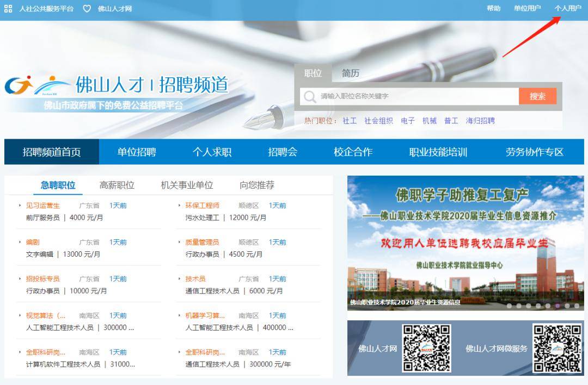Click the 环保工程师 job listing
Image resolution: width=588 pixels, height=385 pixels.
pos(202,205)
